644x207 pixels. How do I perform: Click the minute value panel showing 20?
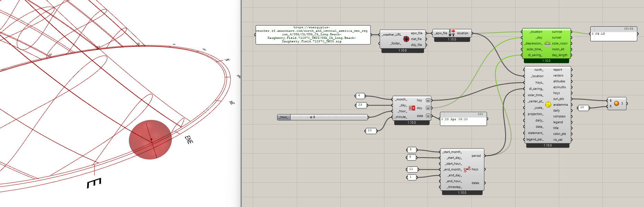coord(370,131)
